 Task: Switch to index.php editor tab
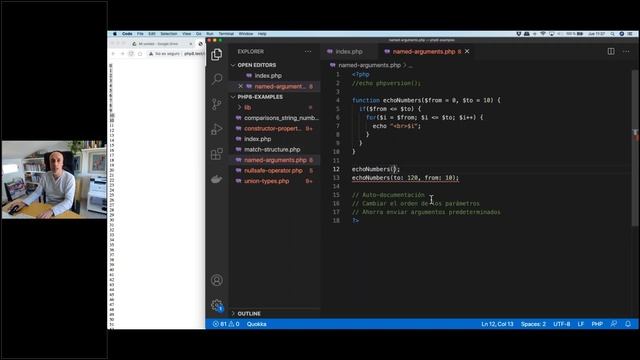coord(349,51)
